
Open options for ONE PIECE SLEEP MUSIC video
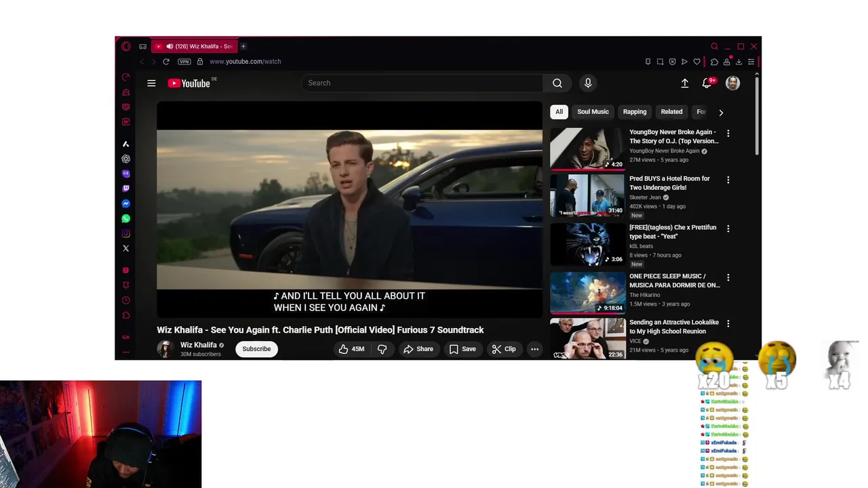tap(728, 278)
